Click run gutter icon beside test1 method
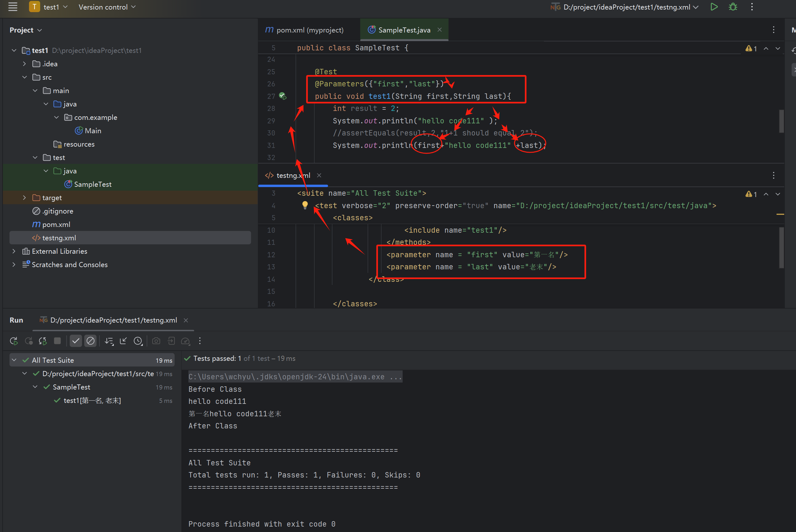The height and width of the screenshot is (532, 796). (283, 96)
